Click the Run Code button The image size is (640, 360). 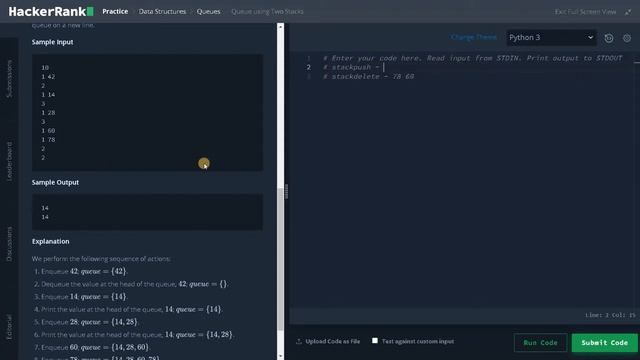(540, 342)
